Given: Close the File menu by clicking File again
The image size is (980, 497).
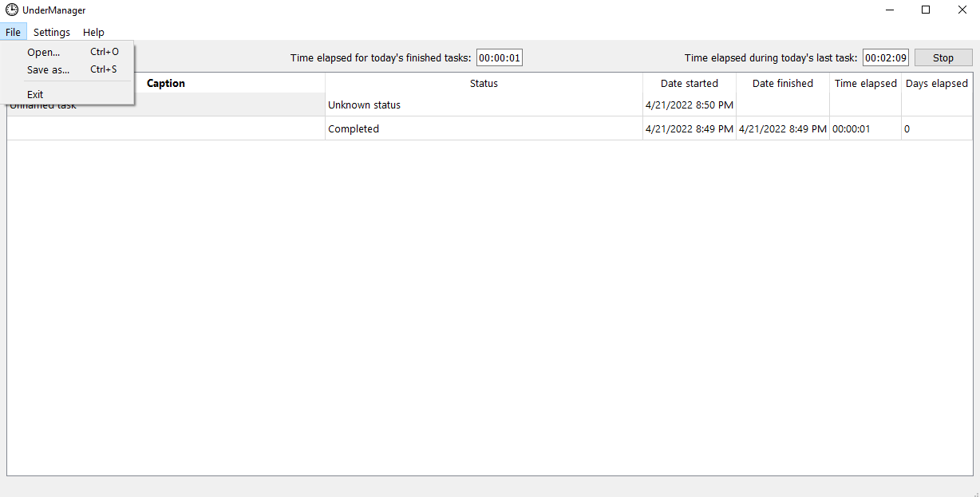Looking at the screenshot, I should pos(13,32).
